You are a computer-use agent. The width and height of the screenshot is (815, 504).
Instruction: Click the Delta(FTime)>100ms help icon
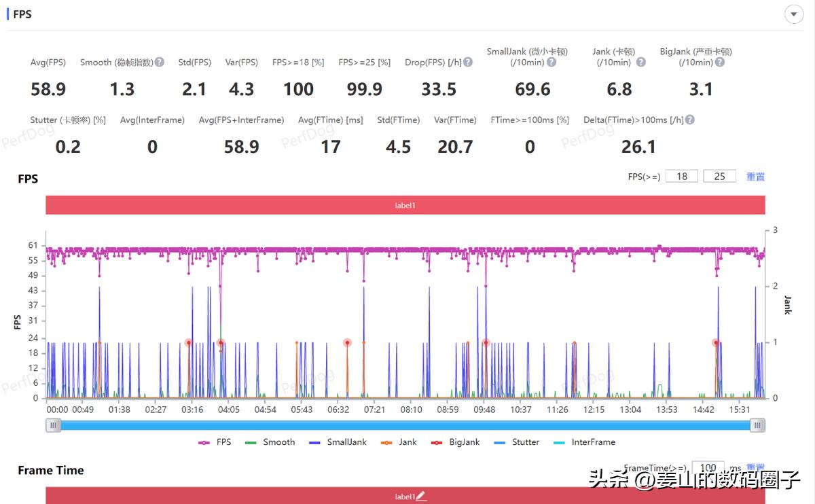pos(691,120)
